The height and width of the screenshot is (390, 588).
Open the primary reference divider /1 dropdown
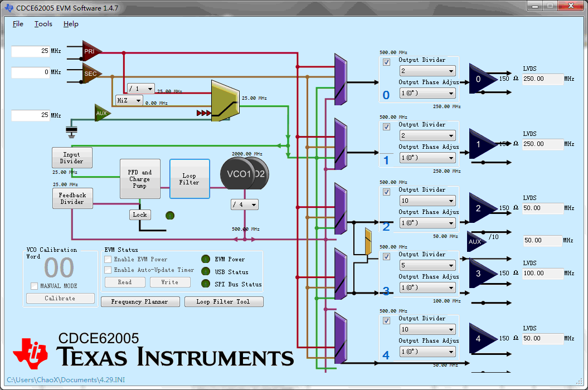click(141, 89)
